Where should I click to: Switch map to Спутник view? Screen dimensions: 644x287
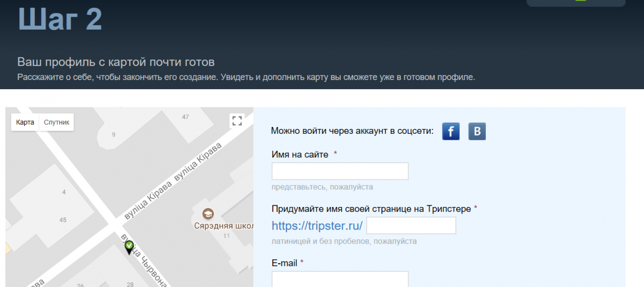(x=57, y=122)
